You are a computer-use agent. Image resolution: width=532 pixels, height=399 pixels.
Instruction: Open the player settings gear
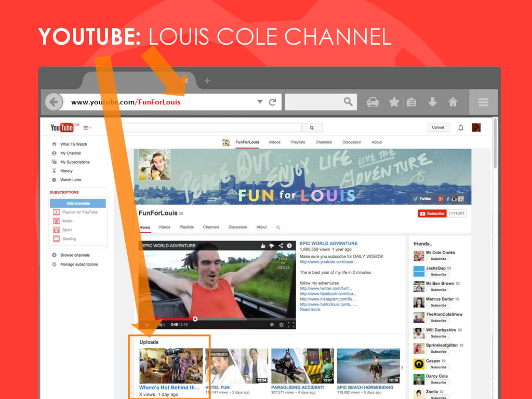tap(281, 325)
